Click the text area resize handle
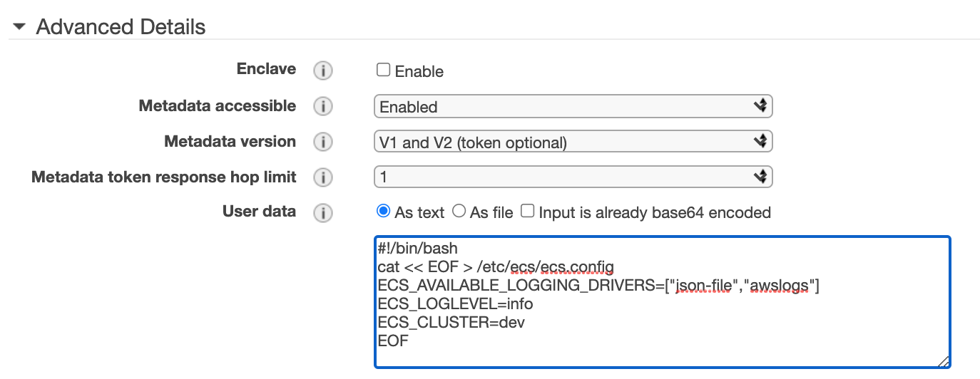 pyautogui.click(x=943, y=360)
